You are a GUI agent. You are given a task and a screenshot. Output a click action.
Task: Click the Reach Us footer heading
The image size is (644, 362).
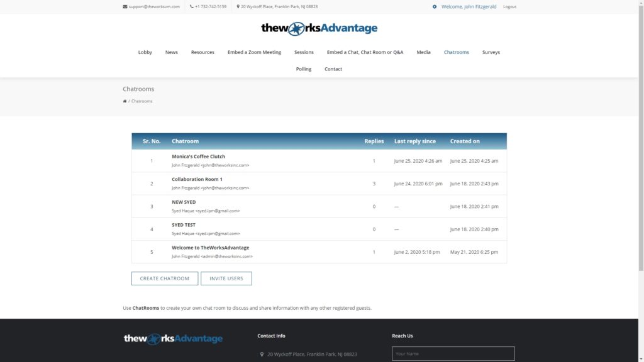point(402,336)
